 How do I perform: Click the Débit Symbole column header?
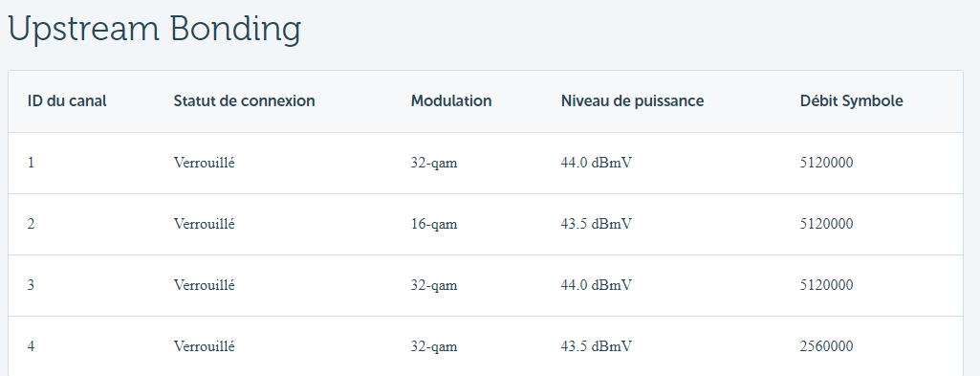pyautogui.click(x=851, y=100)
